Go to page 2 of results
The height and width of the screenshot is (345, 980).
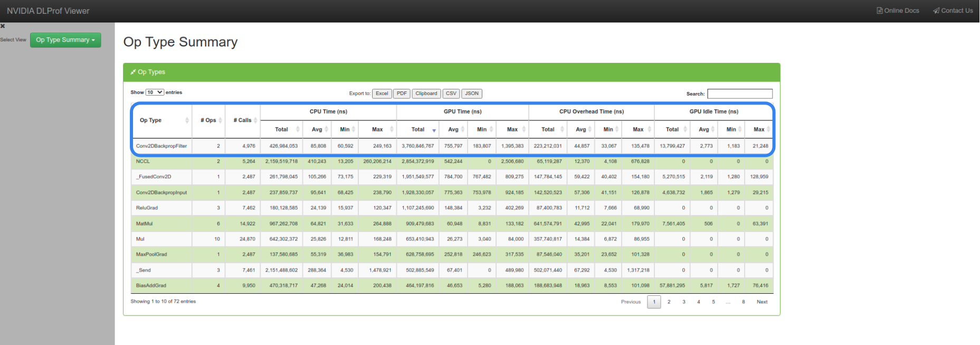pyautogui.click(x=669, y=302)
